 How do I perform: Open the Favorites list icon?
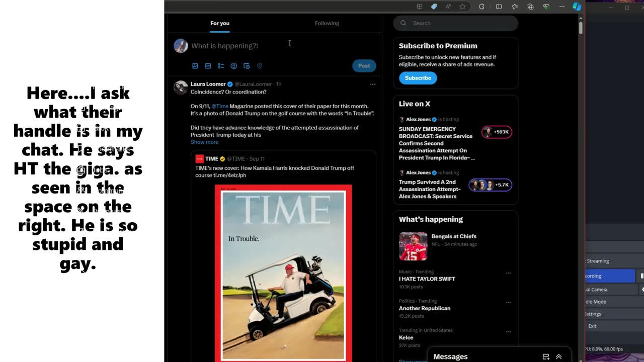(x=515, y=7)
